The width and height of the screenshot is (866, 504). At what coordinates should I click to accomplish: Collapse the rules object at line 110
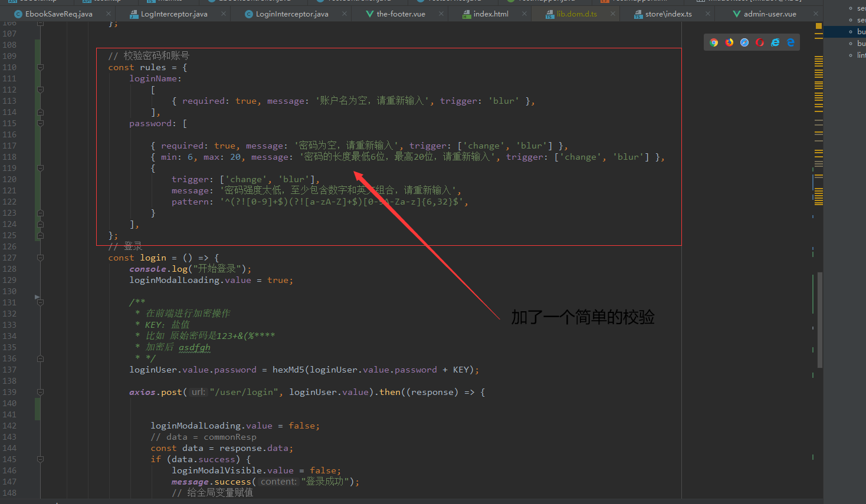click(x=41, y=67)
